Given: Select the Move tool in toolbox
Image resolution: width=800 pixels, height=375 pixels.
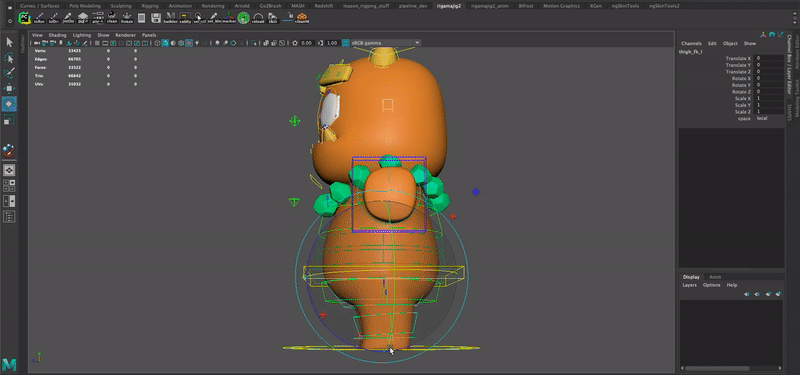Looking at the screenshot, I should tap(9, 88).
